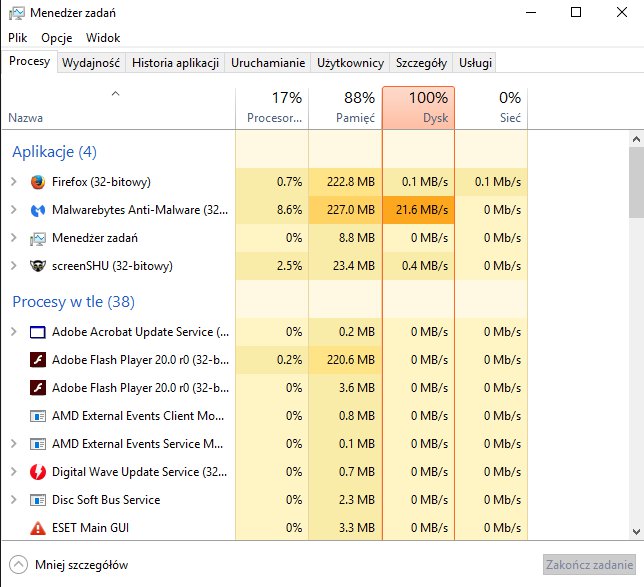Collapse details with the Mniej szczegółów arrow icon
Viewport: 644px width, 587px height.
point(18,565)
